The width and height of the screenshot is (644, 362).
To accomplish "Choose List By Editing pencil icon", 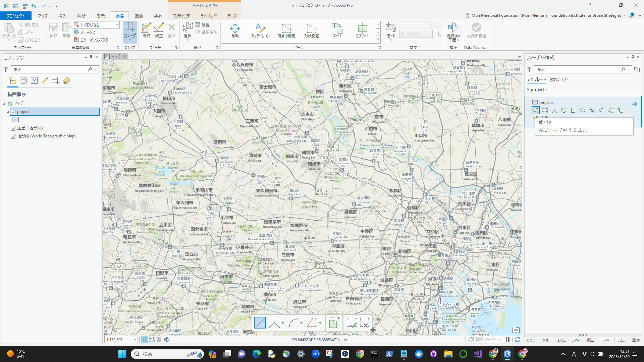I will pos(45,80).
